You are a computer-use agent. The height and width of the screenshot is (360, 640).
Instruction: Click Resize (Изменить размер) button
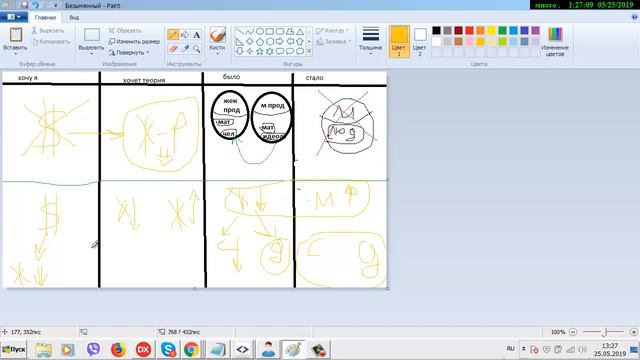(134, 42)
